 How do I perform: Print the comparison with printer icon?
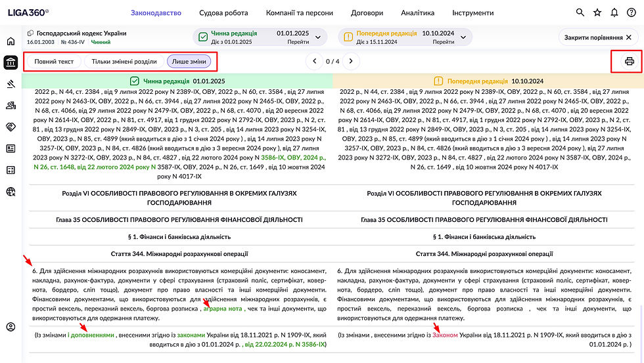pyautogui.click(x=630, y=62)
